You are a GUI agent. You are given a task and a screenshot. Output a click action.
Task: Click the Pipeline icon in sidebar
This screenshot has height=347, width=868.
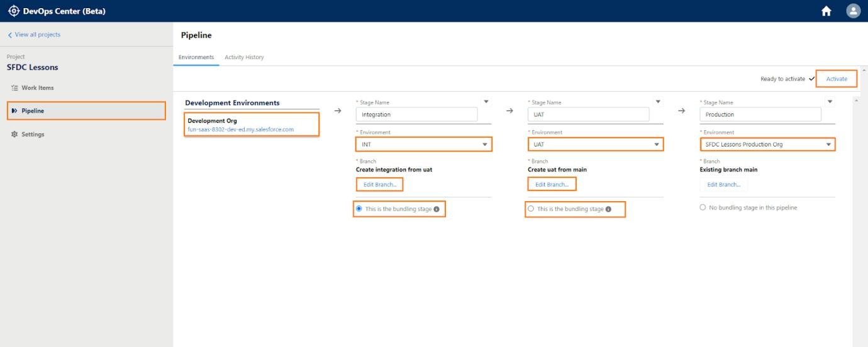[x=14, y=111]
